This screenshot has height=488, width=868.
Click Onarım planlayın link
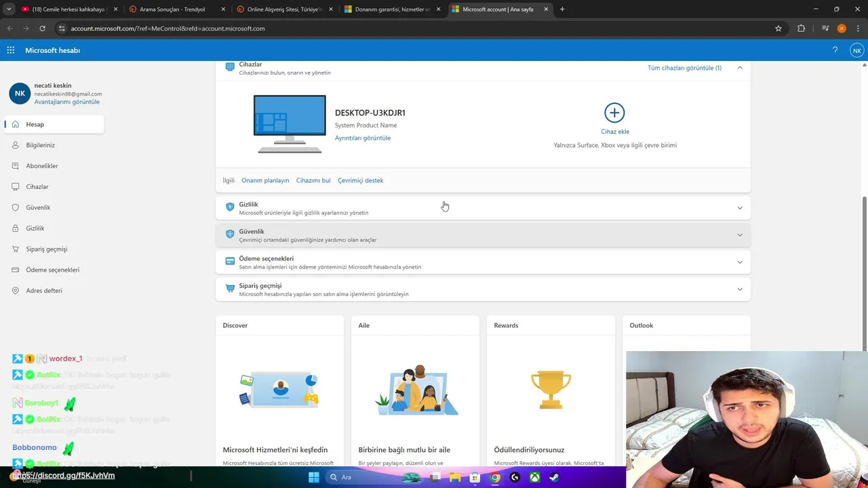(265, 180)
